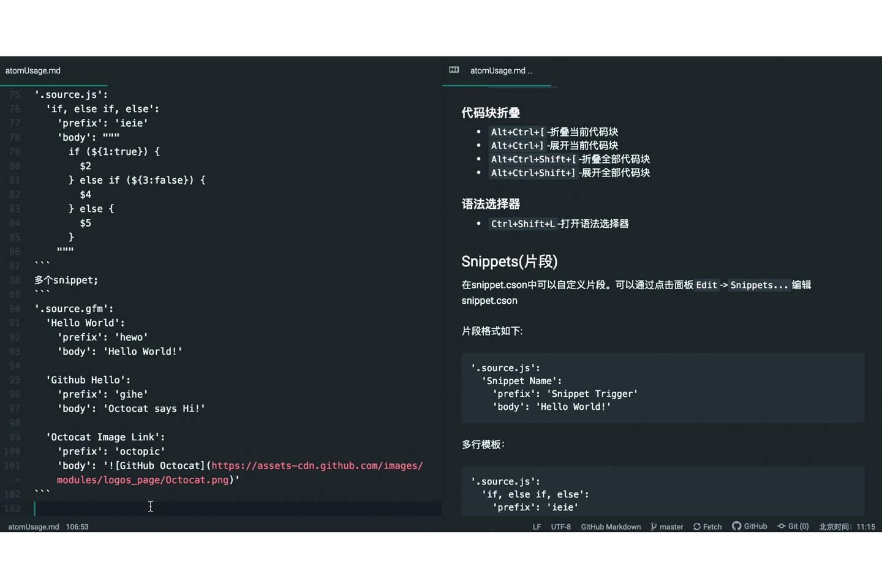
Task: Click line number 103 in the gutter
Action: pos(12,508)
